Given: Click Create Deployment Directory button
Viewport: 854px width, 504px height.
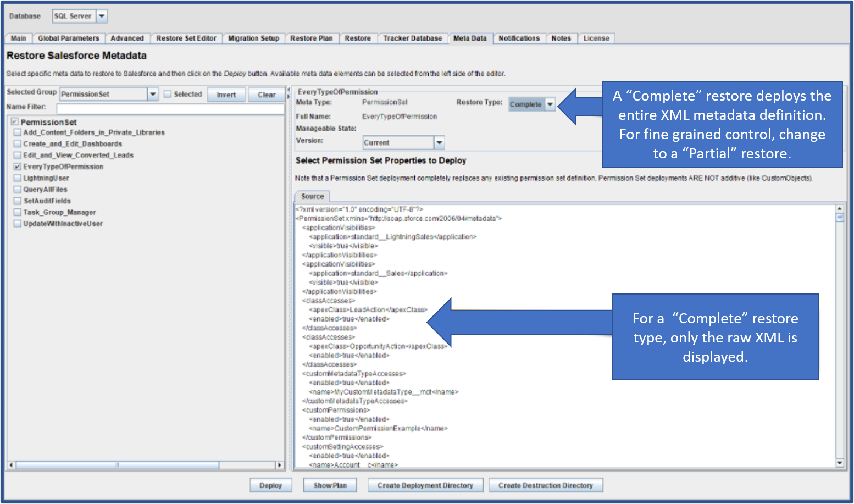Looking at the screenshot, I should [425, 485].
